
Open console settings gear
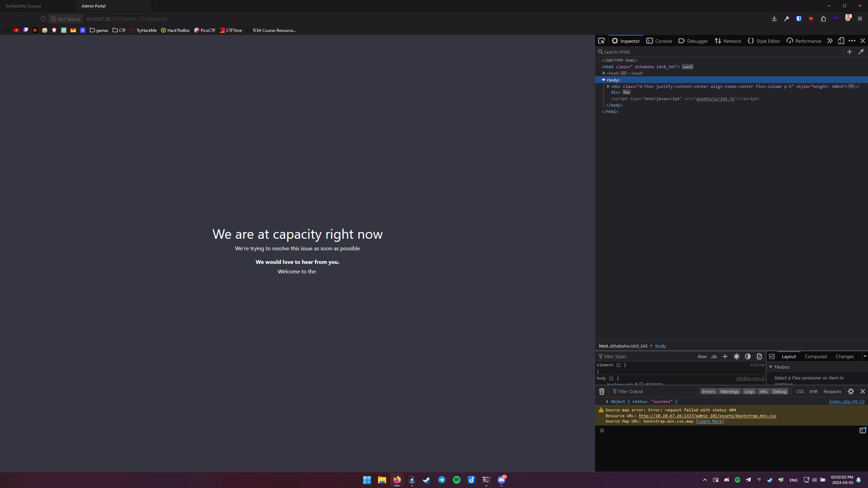(851, 392)
